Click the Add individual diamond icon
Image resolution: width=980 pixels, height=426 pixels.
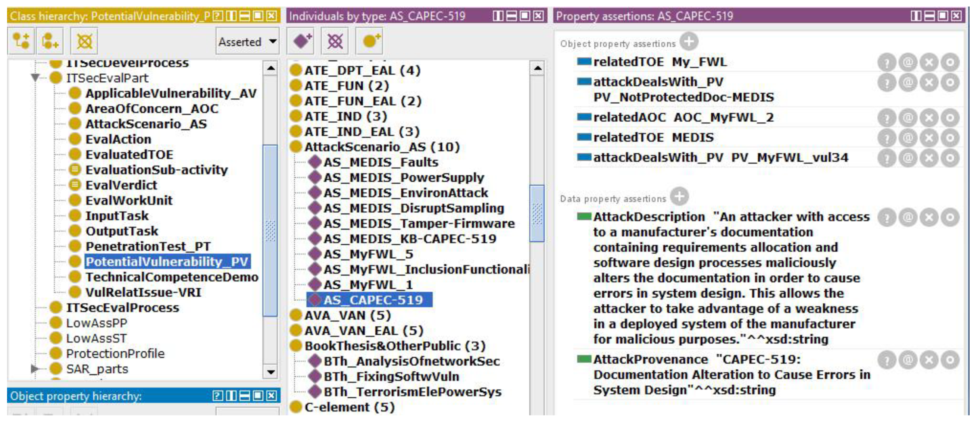(301, 41)
